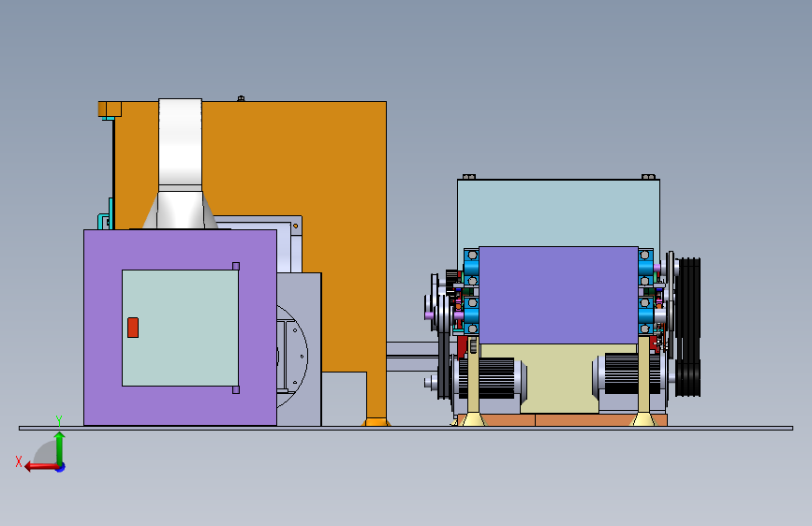Select the right bolt atop the light blue cover

coord(648,177)
